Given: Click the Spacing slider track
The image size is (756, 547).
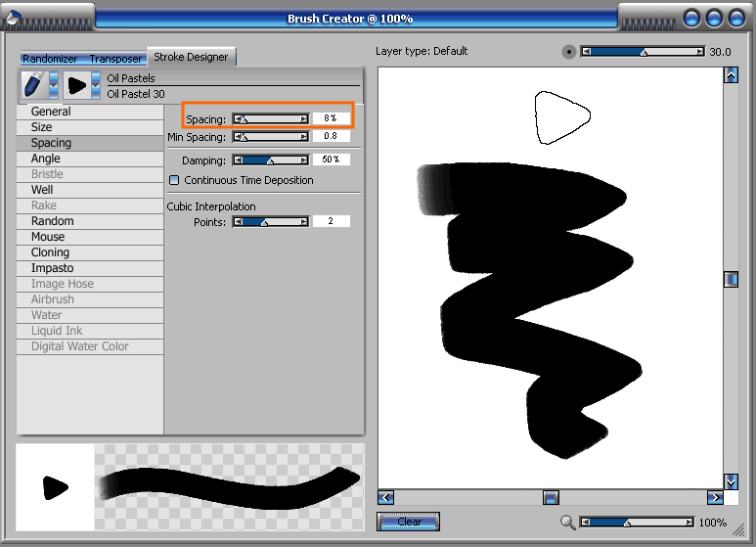Looking at the screenshot, I should coord(272,118).
